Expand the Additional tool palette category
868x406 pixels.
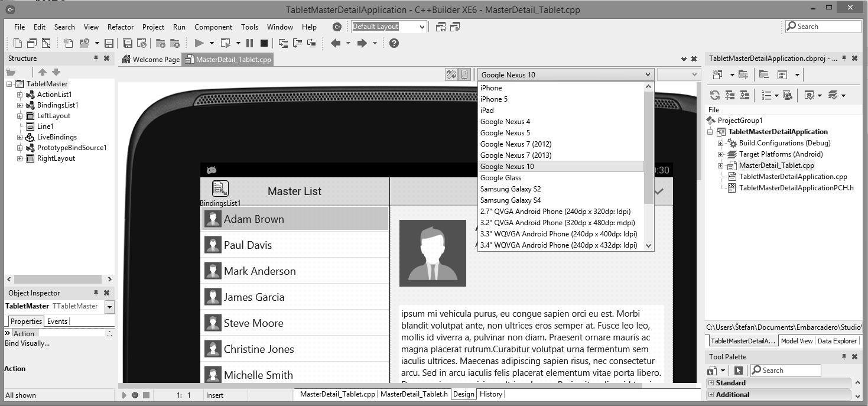click(711, 395)
